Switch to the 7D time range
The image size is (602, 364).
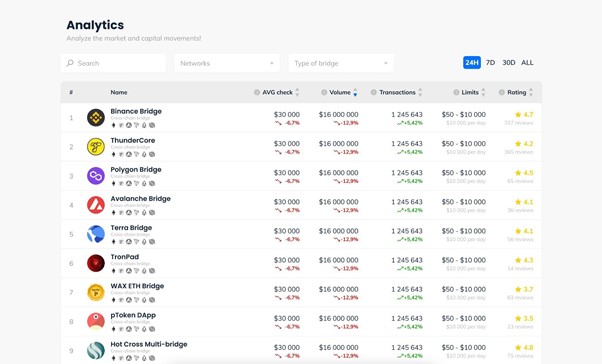[490, 63]
